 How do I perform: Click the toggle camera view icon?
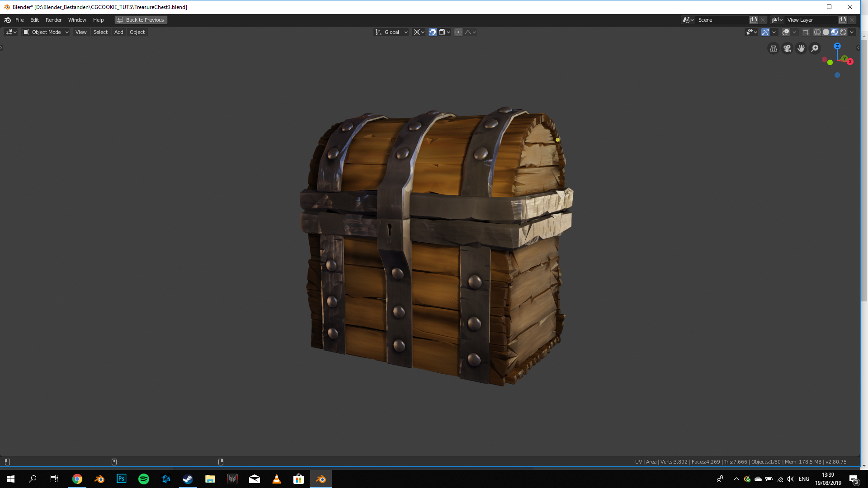(x=787, y=48)
